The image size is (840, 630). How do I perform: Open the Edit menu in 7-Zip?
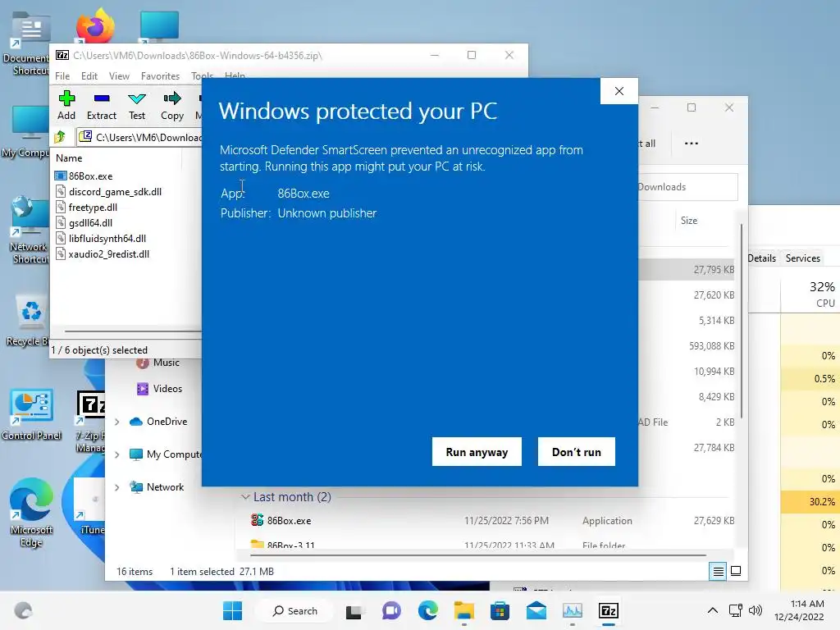pos(89,76)
